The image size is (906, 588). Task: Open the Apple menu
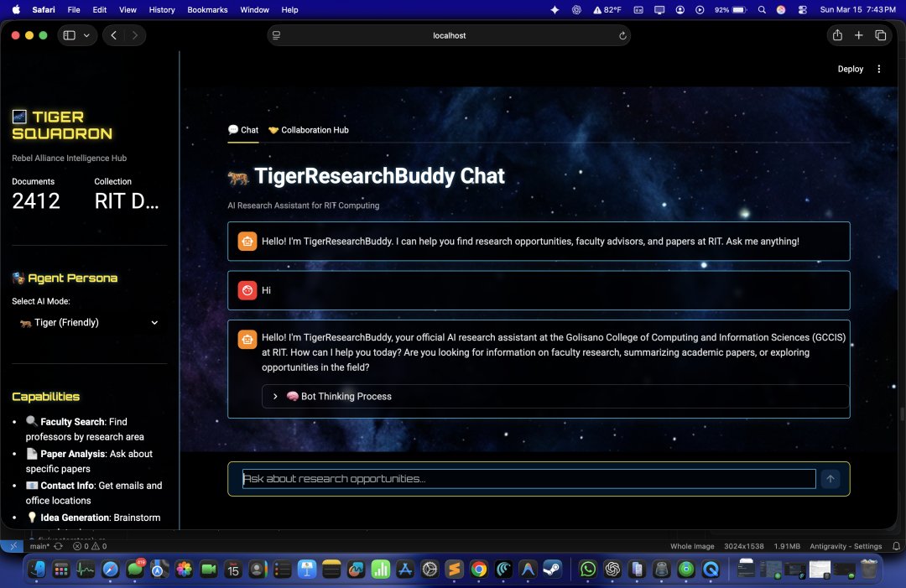pyautogui.click(x=16, y=9)
